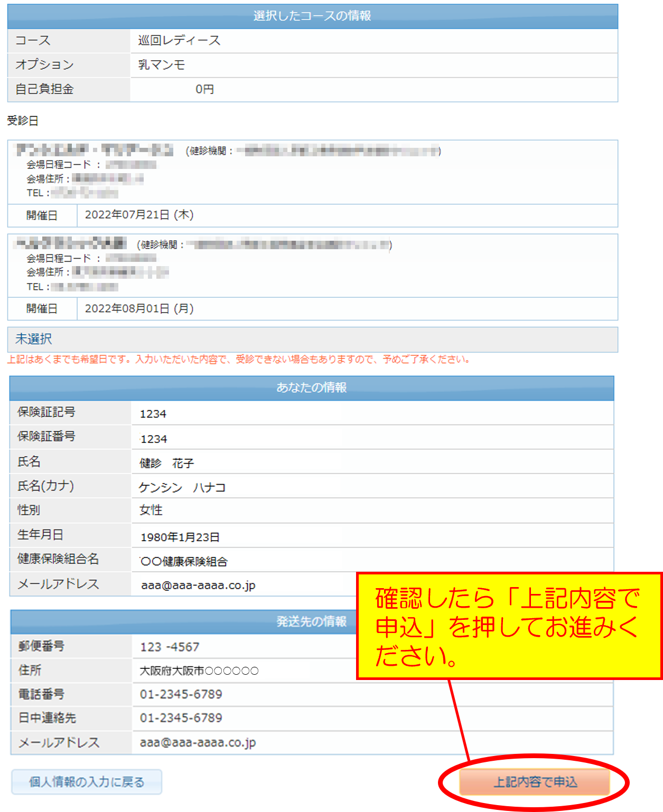Click the 日中連絡先 label

(47, 718)
